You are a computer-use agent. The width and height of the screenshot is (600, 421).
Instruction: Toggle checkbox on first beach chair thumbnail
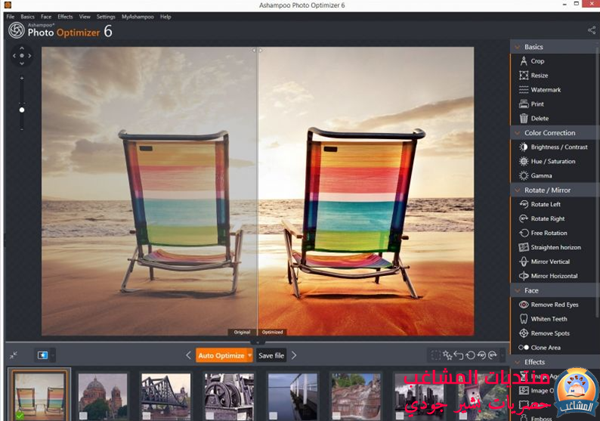click(x=19, y=415)
